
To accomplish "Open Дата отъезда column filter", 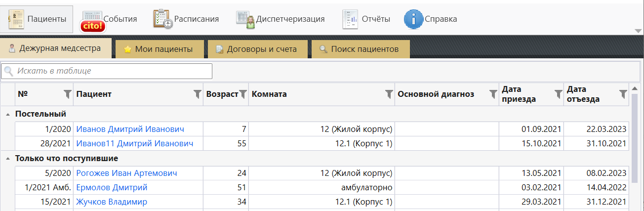I will click(x=623, y=94).
